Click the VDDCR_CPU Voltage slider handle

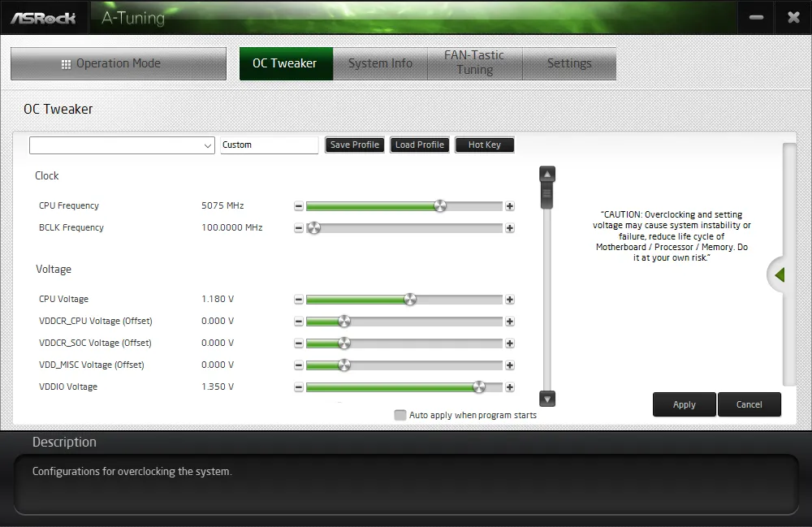pyautogui.click(x=343, y=322)
